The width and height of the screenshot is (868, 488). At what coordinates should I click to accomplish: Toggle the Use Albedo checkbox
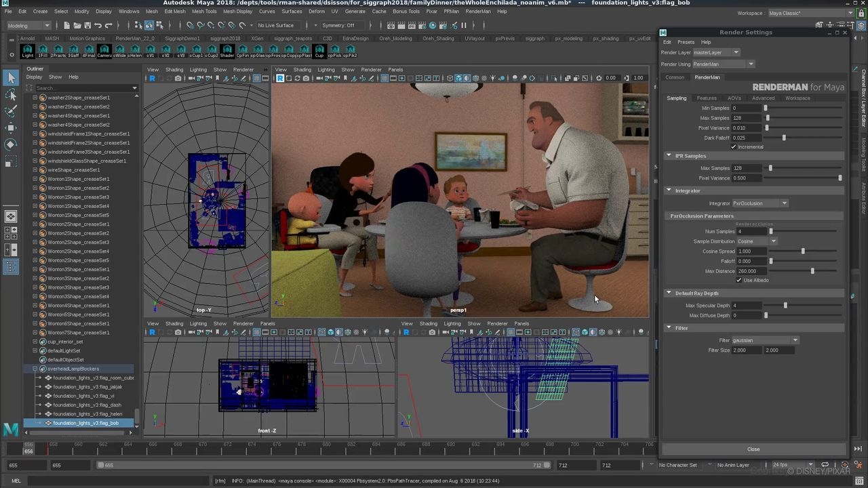(739, 281)
